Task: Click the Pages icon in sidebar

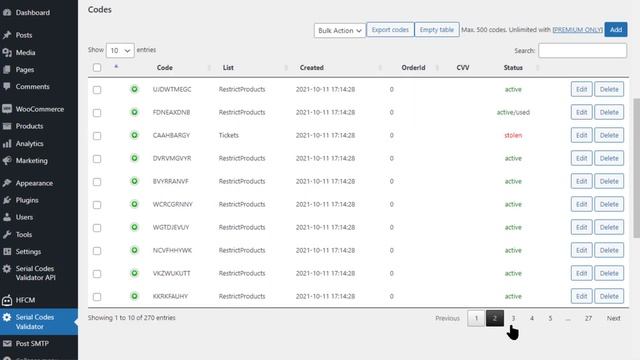Action: (x=7, y=70)
